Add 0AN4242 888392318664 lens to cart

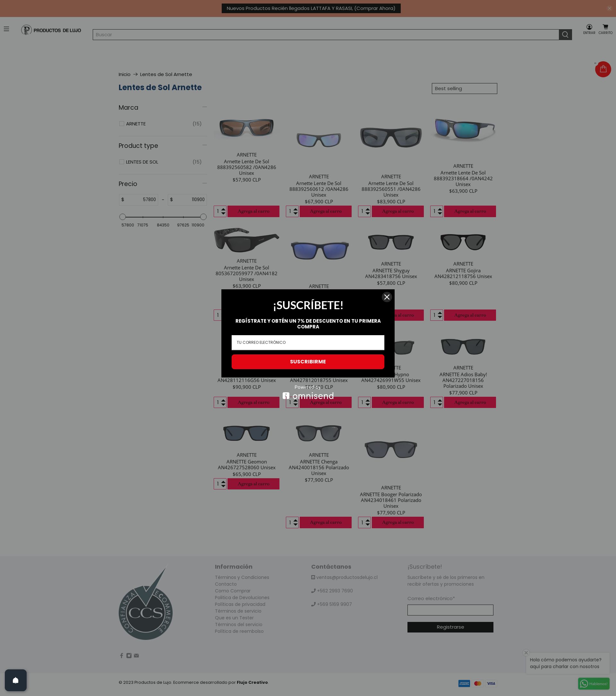pos(470,211)
